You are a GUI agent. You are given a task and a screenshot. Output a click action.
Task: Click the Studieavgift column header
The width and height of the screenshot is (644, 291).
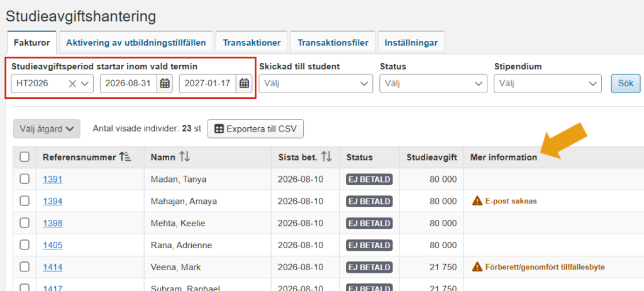431,157
